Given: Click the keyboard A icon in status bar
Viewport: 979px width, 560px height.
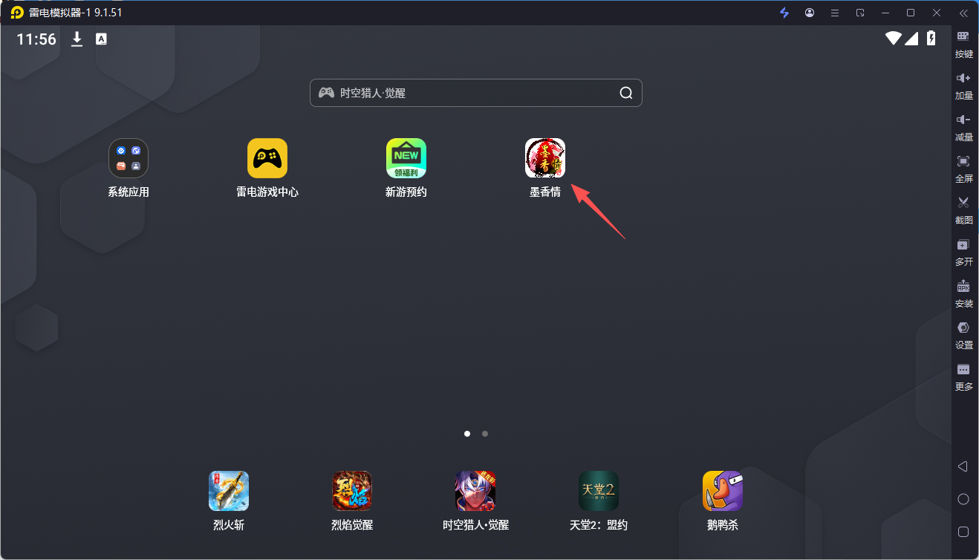Looking at the screenshot, I should [101, 39].
